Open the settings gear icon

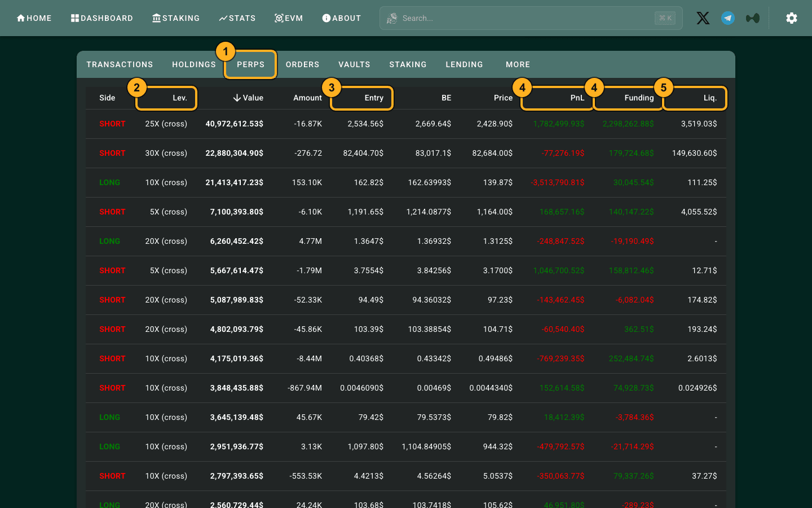792,18
